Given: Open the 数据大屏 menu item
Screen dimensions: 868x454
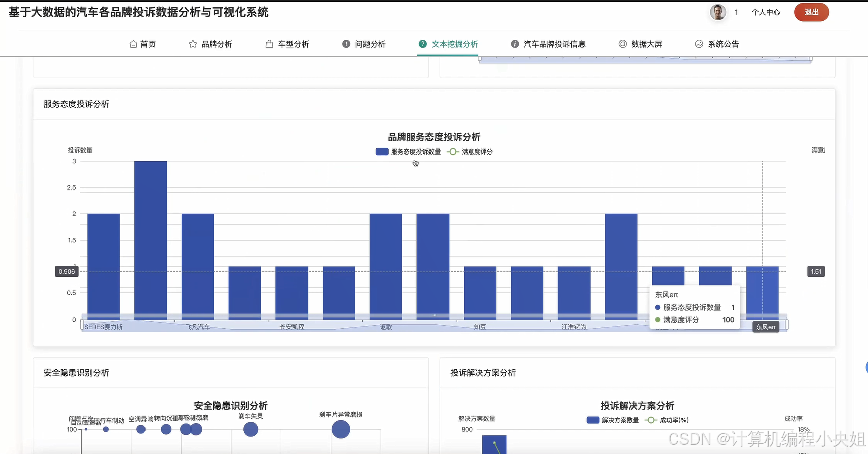Looking at the screenshot, I should pos(640,44).
